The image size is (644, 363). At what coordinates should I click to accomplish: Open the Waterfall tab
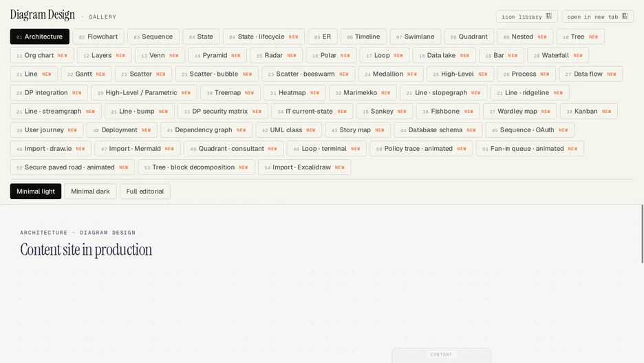pos(558,55)
